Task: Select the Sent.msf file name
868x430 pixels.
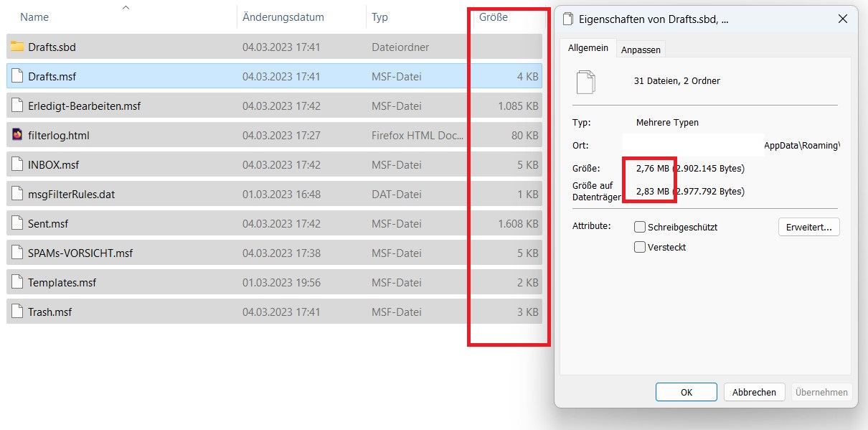Action: tap(48, 223)
